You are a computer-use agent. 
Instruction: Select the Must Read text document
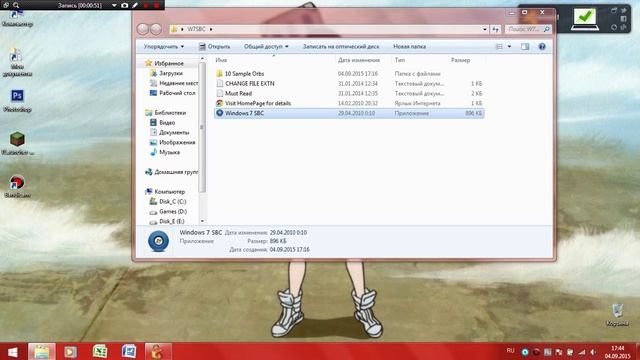coord(238,93)
